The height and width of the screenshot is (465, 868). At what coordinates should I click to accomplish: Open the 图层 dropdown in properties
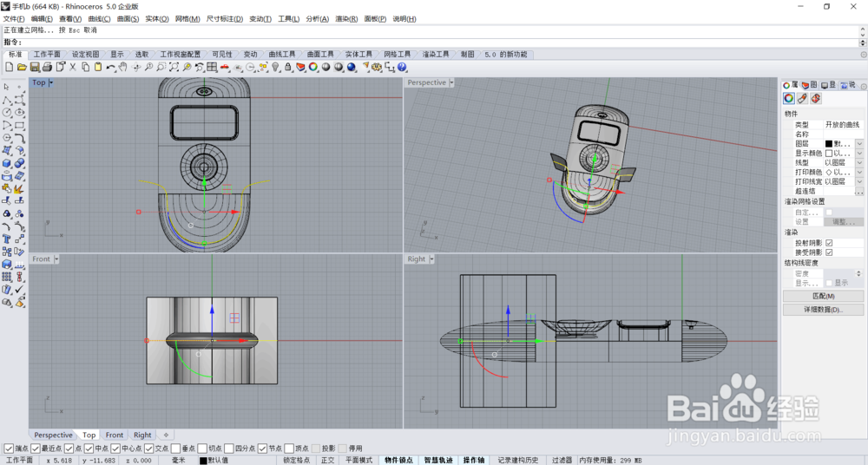coord(859,144)
